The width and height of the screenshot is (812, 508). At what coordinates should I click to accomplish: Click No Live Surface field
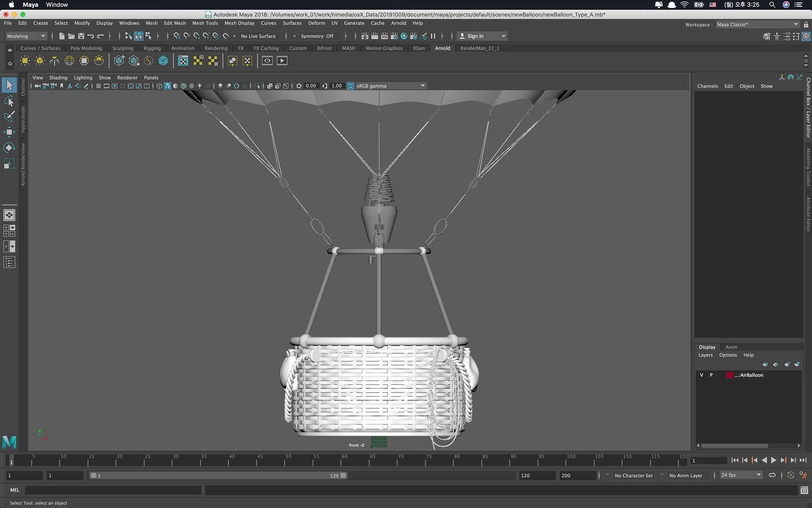click(x=258, y=36)
